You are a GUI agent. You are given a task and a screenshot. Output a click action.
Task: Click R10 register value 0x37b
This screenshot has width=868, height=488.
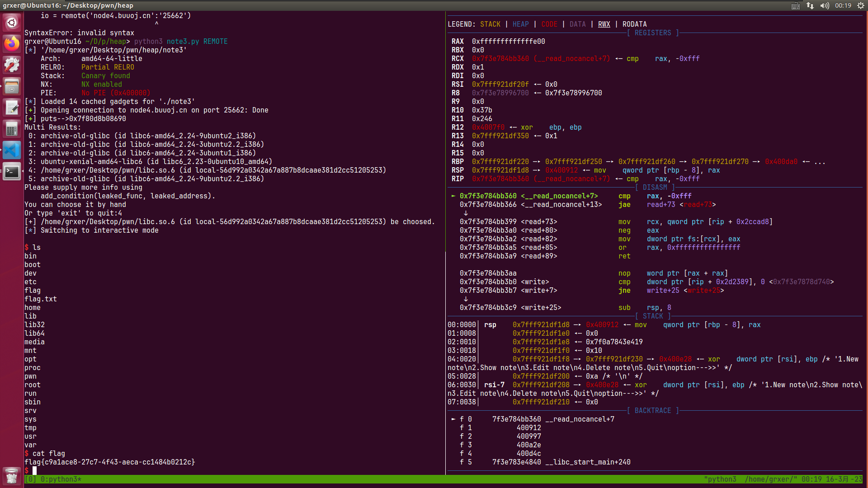pos(482,110)
